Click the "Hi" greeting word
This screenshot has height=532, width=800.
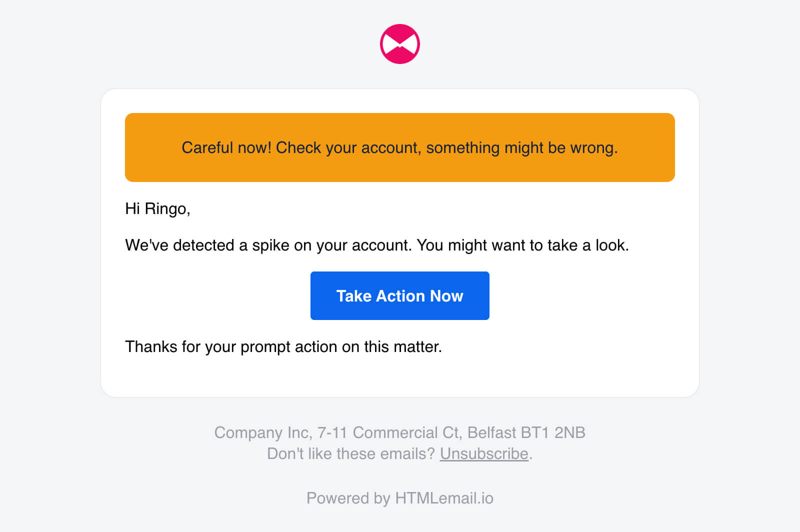pyautogui.click(x=132, y=208)
